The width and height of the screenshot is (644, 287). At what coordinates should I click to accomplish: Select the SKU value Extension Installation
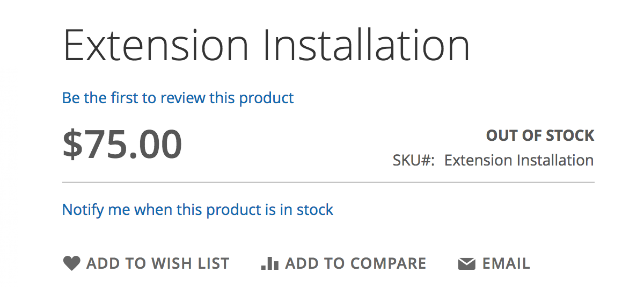coord(519,160)
